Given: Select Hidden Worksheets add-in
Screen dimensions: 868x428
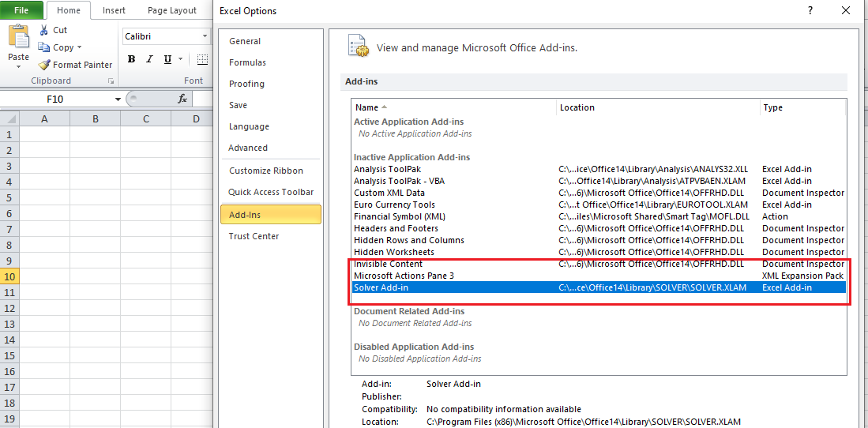Looking at the screenshot, I should tap(599, 252).
